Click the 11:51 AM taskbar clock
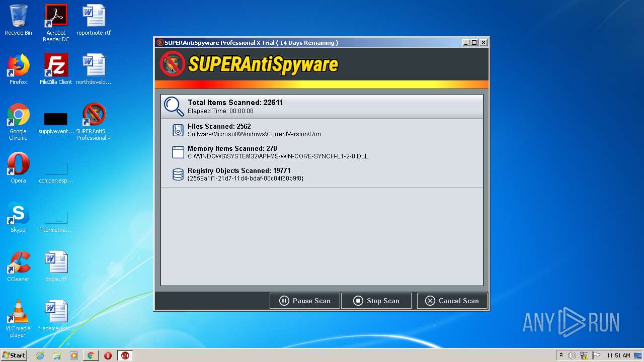This screenshot has width=644, height=362. [618, 355]
